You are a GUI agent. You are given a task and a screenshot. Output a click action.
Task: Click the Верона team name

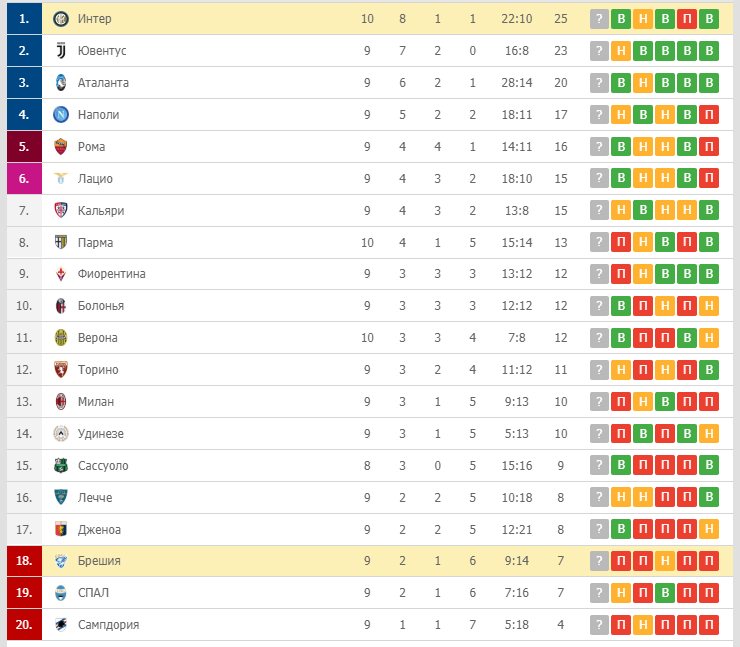97,338
